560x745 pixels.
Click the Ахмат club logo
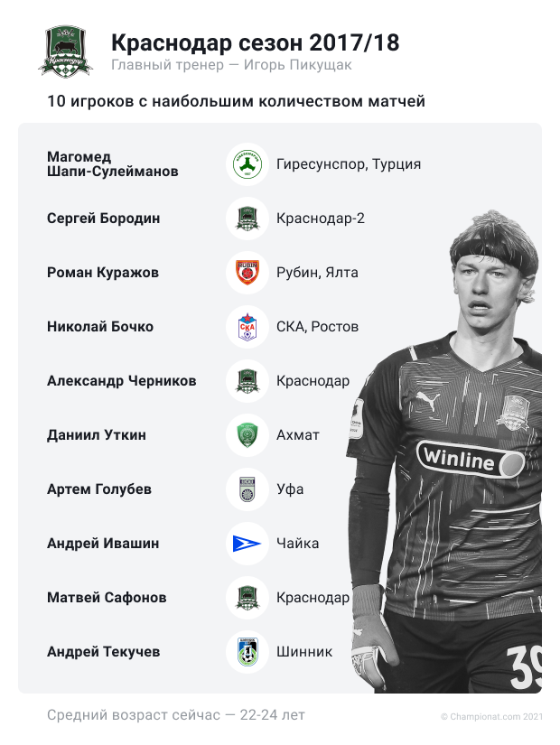(x=247, y=435)
